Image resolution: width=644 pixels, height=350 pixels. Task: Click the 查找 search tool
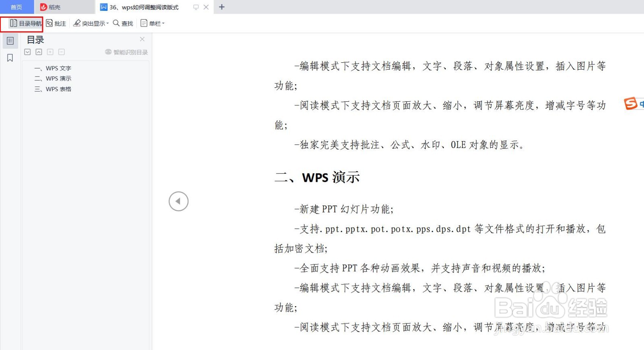point(123,23)
